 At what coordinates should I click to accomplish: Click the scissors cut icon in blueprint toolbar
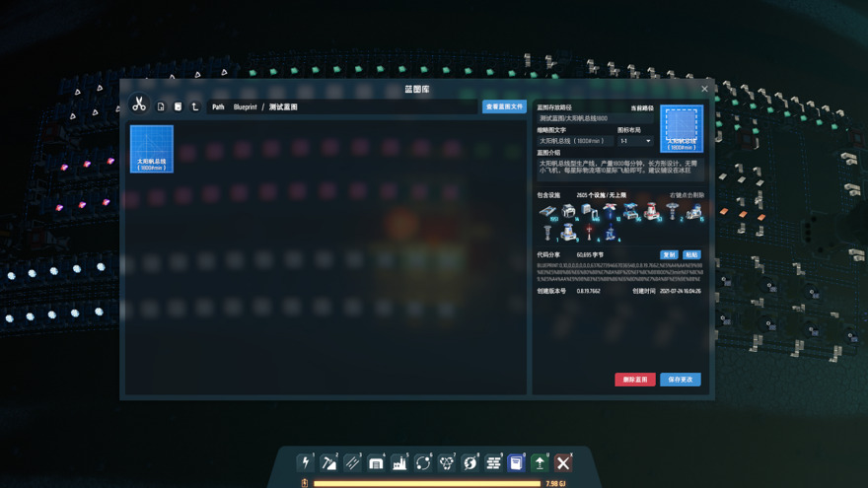click(x=139, y=105)
